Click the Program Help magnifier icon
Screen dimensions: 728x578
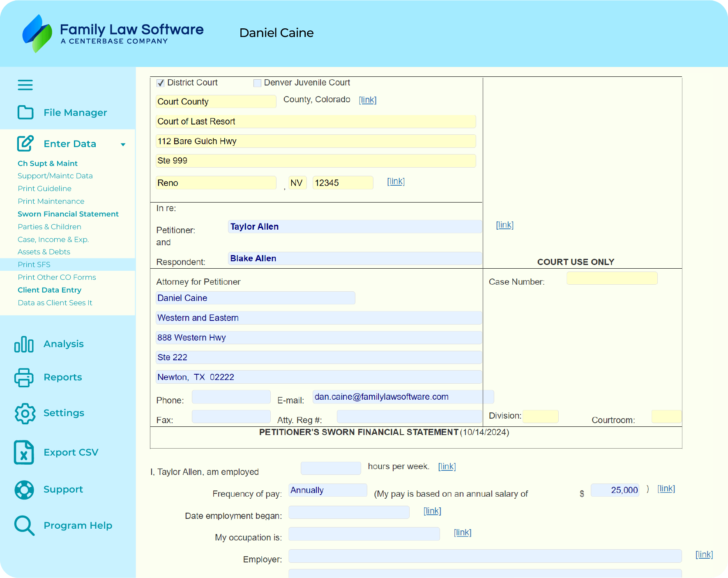coord(24,525)
